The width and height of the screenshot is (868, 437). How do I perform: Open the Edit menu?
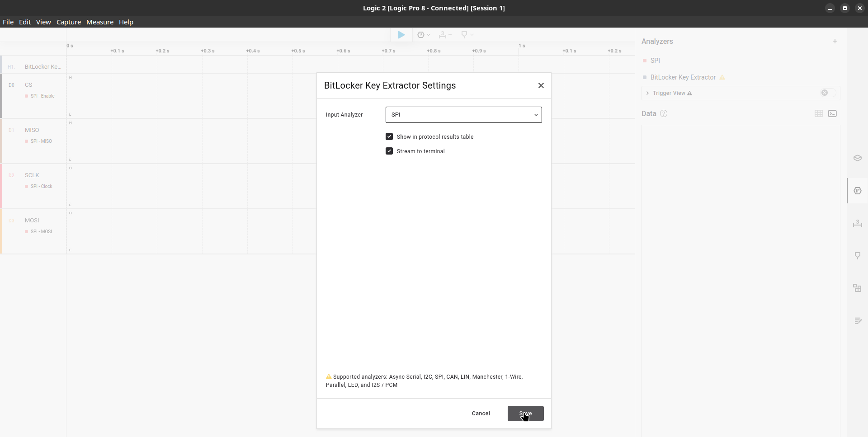[25, 22]
